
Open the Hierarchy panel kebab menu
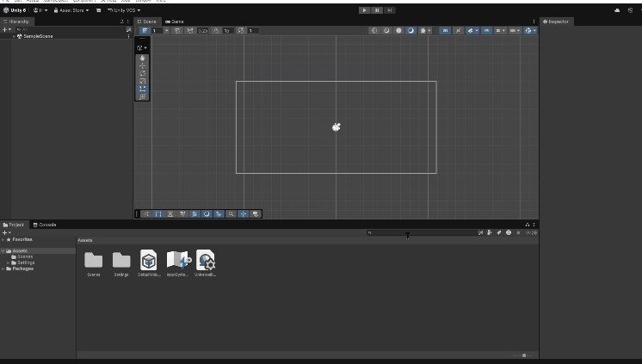point(127,22)
